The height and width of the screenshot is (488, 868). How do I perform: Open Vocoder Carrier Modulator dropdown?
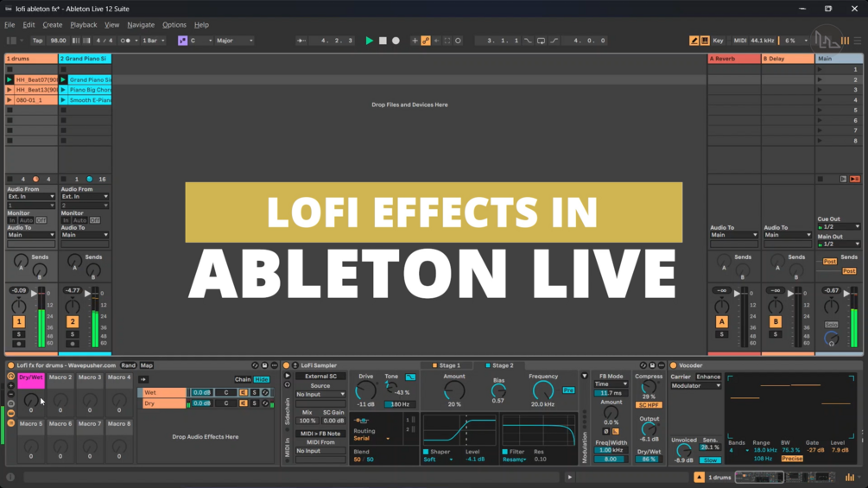(696, 385)
